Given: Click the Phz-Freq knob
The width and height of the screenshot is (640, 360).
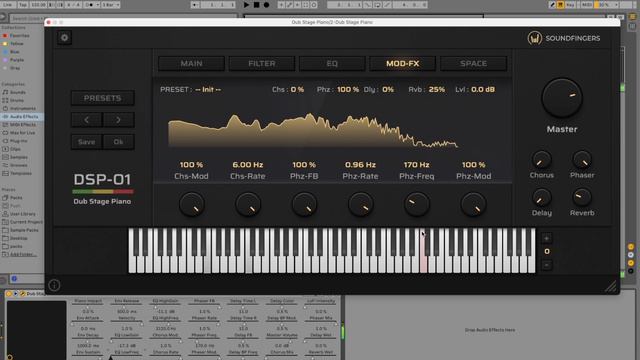Looking at the screenshot, I should point(417,204).
